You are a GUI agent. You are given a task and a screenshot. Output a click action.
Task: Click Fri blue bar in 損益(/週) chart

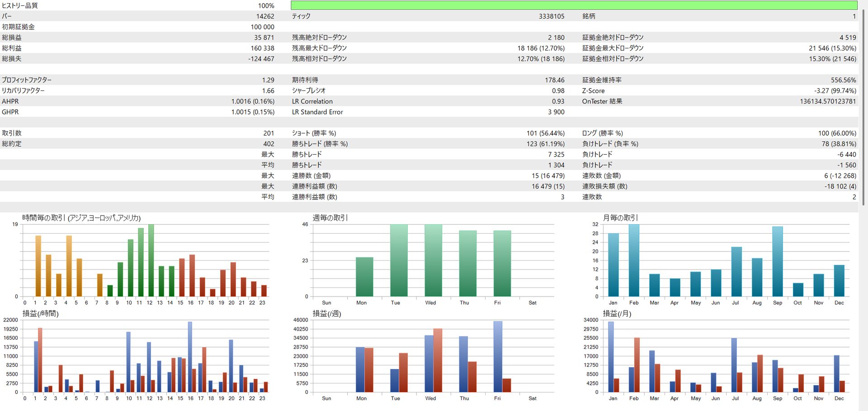click(498, 356)
